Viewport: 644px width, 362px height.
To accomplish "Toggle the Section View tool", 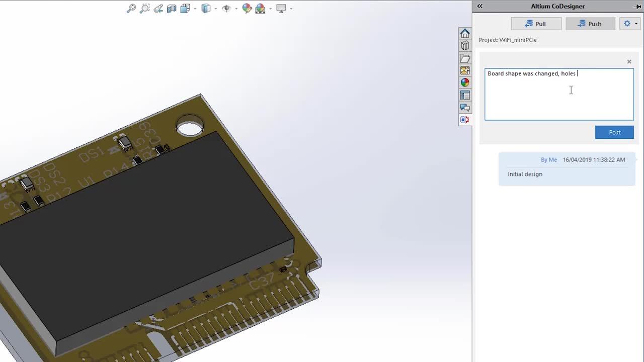I will tap(172, 9).
